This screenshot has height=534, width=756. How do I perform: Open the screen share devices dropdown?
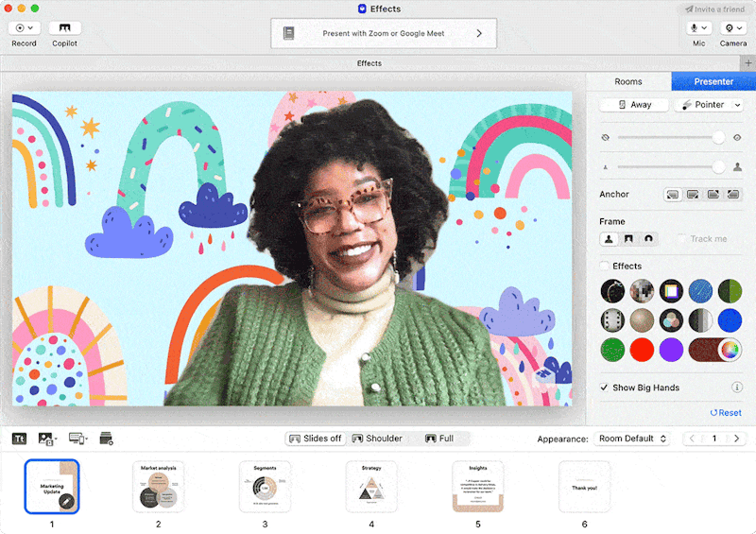[x=78, y=439]
